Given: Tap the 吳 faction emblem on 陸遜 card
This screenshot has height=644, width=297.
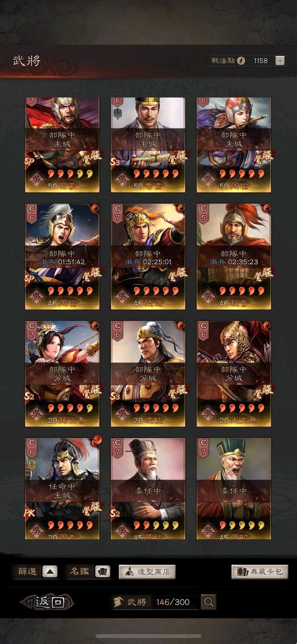Looking at the screenshot, I should pyautogui.click(x=122, y=296).
